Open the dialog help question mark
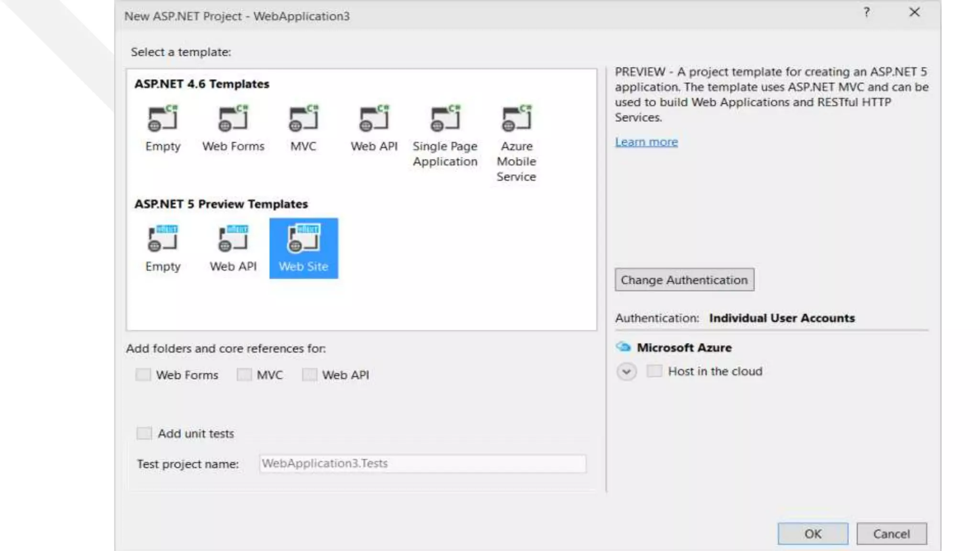Image resolution: width=980 pixels, height=551 pixels. pyautogui.click(x=867, y=12)
